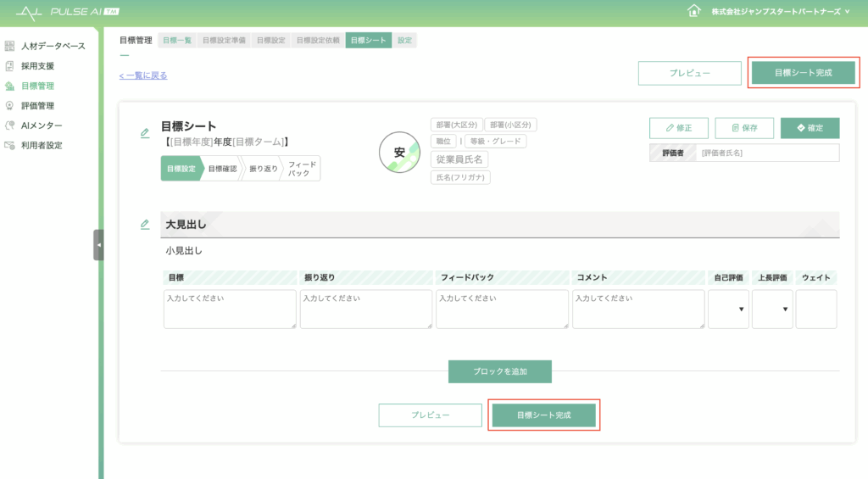The height and width of the screenshot is (479, 868).
Task: Click the home icon in top bar
Action: click(x=694, y=11)
